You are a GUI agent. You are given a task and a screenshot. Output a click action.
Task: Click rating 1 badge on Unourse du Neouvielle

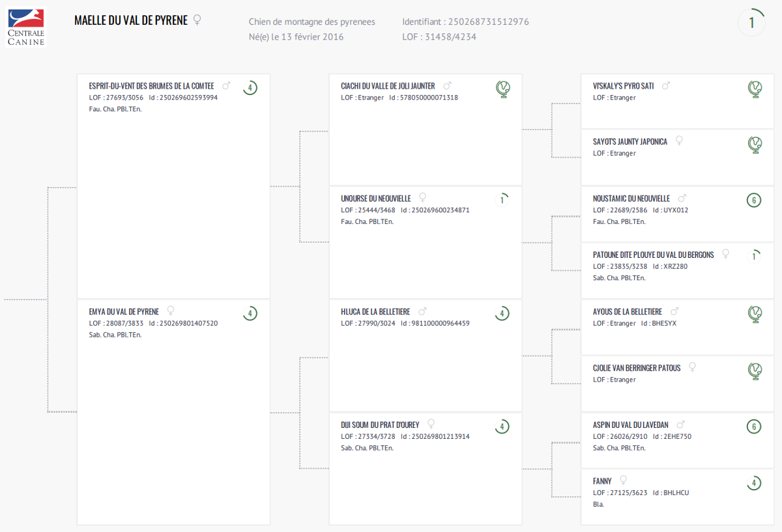coord(502,200)
